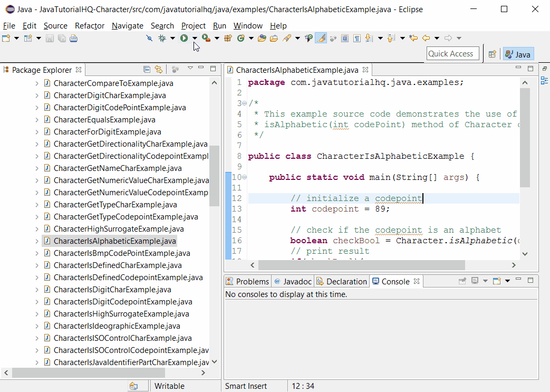Select CharacterIsBmpCodePointExample.java file

click(122, 253)
